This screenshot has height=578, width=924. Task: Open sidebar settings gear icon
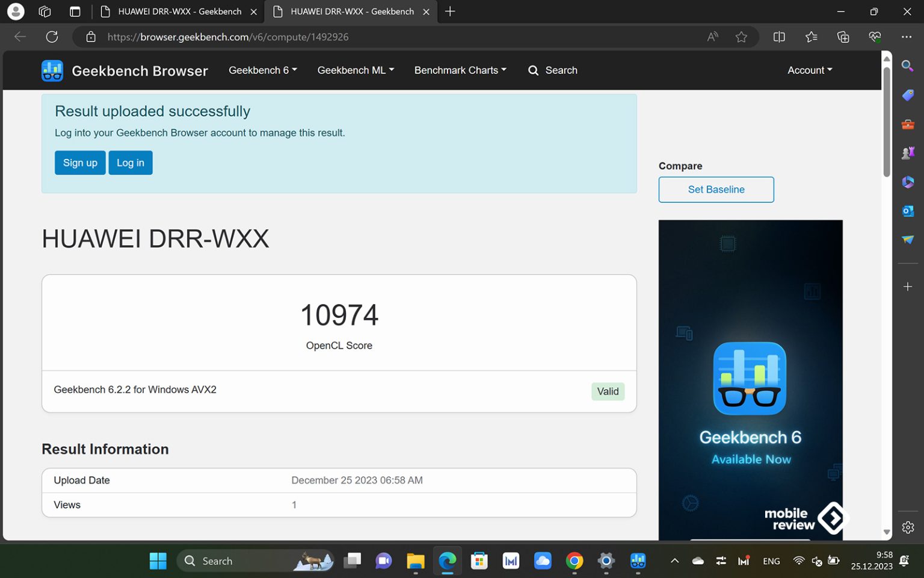(x=908, y=527)
